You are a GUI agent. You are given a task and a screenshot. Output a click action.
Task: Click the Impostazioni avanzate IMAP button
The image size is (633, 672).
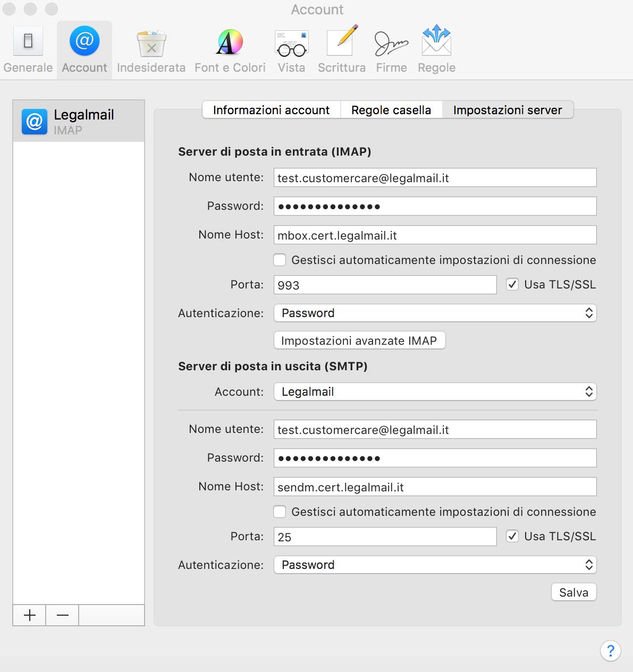359,341
